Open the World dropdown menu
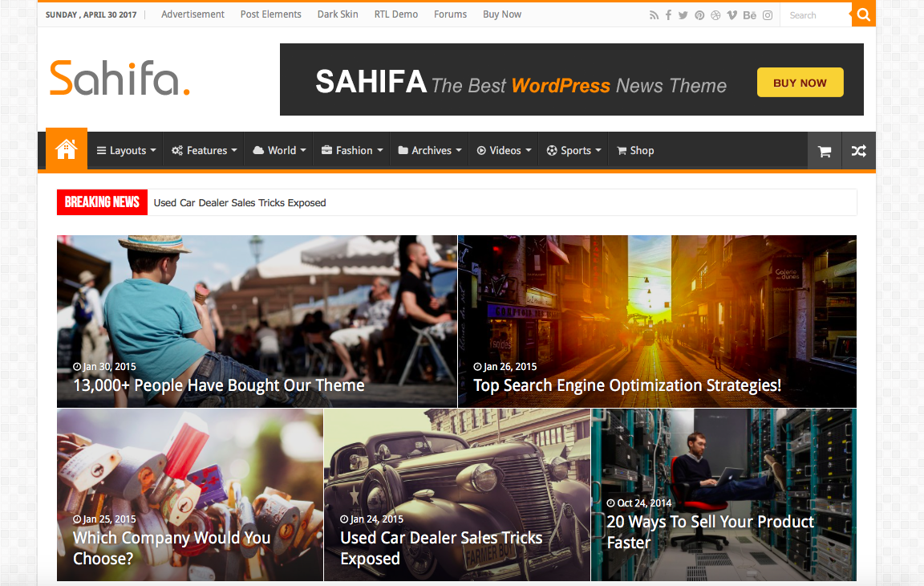Image resolution: width=924 pixels, height=586 pixels. (x=279, y=151)
